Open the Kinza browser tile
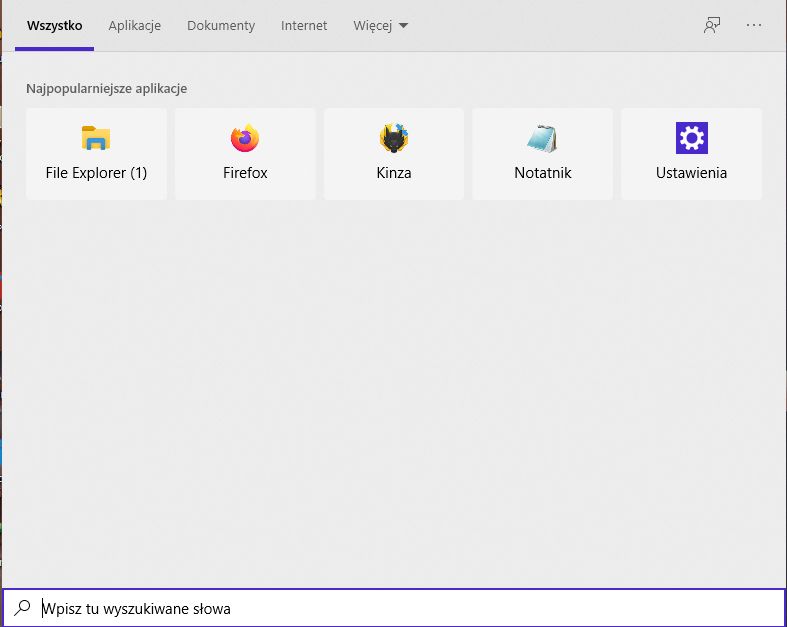Screen dimensions: 787x627 394,154
